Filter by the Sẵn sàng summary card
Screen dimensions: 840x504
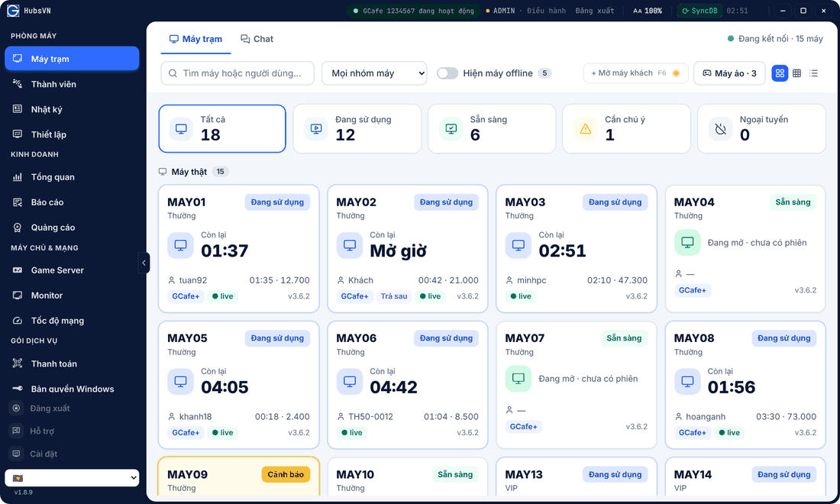coord(492,128)
